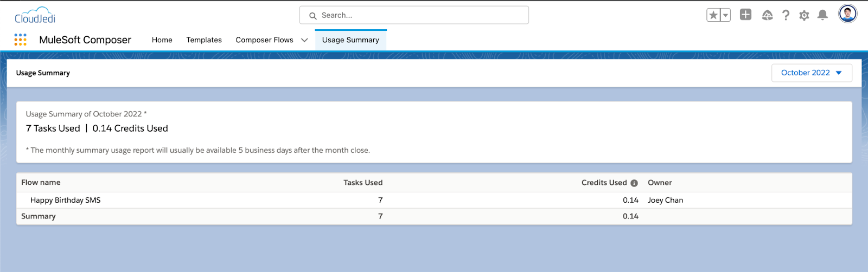View notifications via the bell icon
868x272 pixels.
(822, 15)
